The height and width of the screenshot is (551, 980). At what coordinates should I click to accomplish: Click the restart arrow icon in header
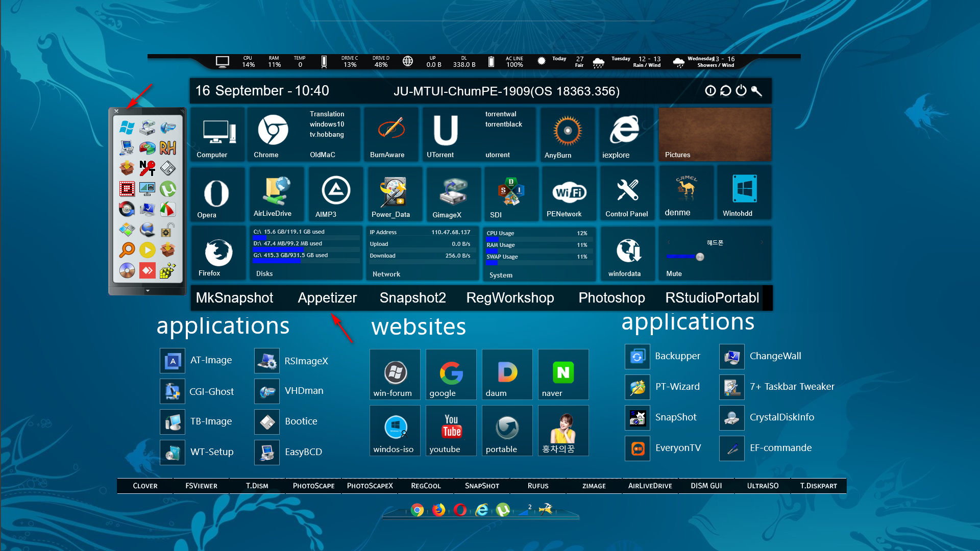(725, 90)
